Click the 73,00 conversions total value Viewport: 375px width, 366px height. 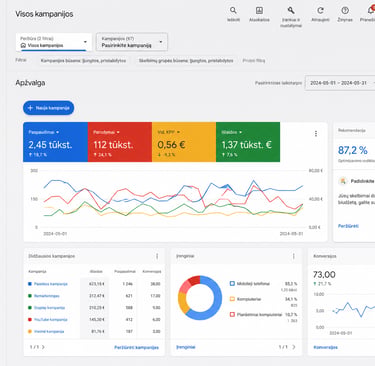tap(324, 275)
